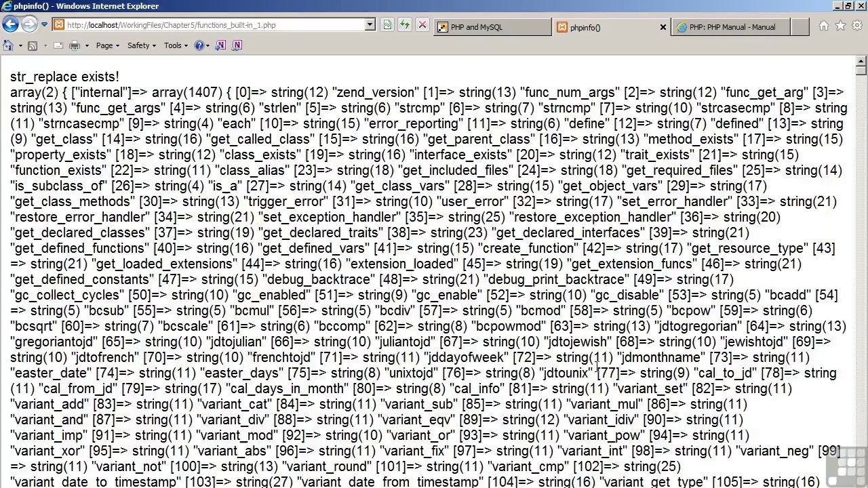Open the Tools menu

click(x=176, y=45)
